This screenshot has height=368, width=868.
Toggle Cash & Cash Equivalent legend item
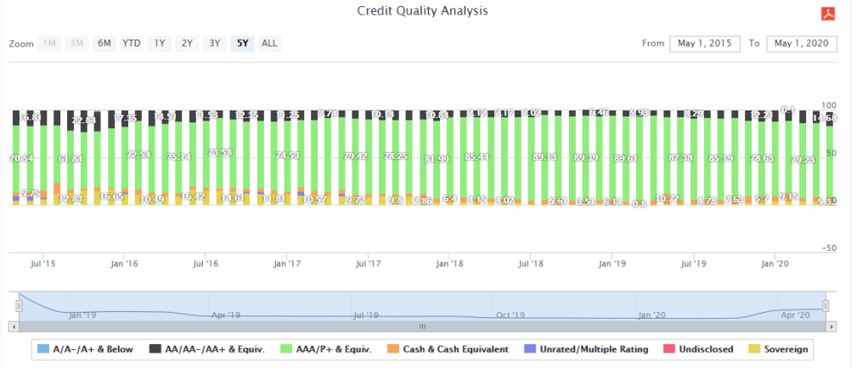click(x=449, y=348)
